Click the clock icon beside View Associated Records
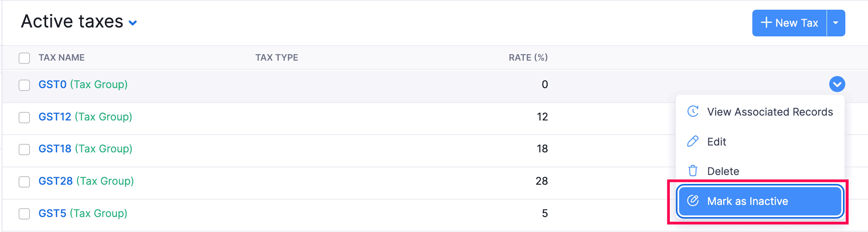Viewport: 868px width, 232px height. 693,112
